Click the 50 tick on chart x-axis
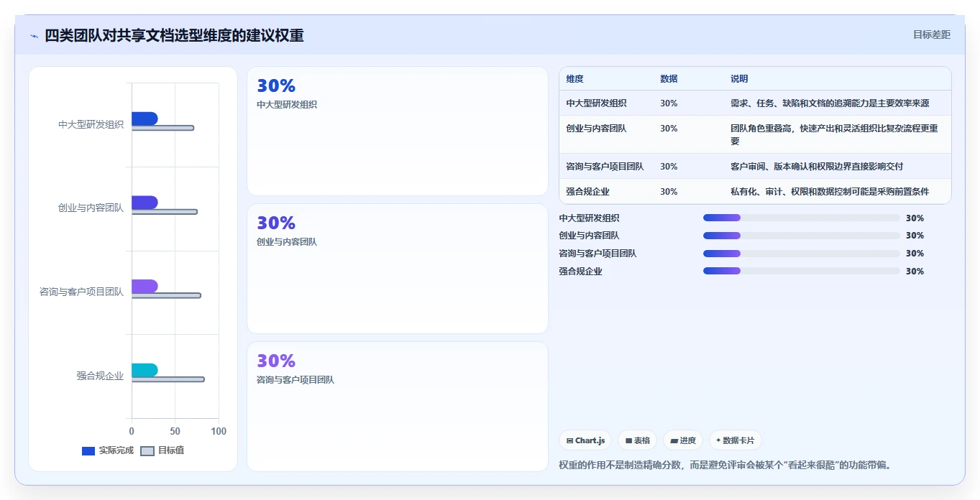Image resolution: width=980 pixels, height=500 pixels. coord(175,431)
